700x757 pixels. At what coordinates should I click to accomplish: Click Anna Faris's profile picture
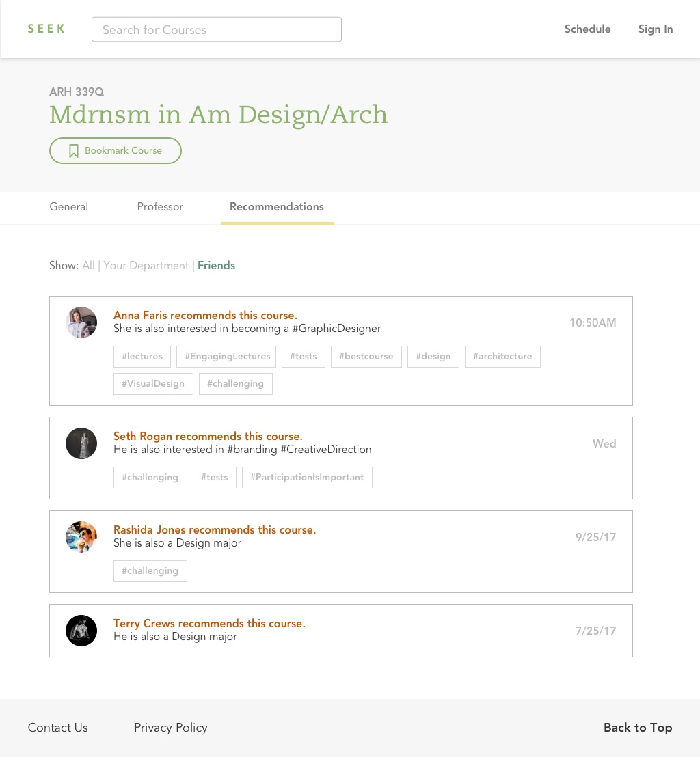81,322
